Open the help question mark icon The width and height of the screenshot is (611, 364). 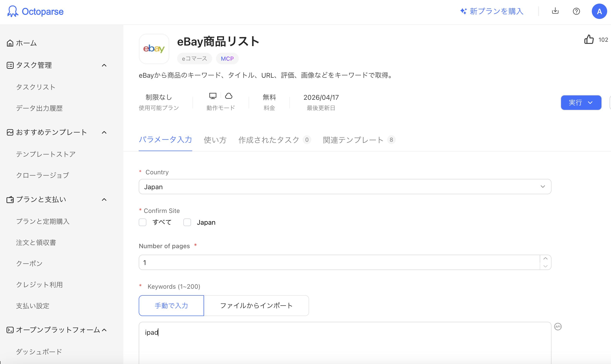[576, 11]
